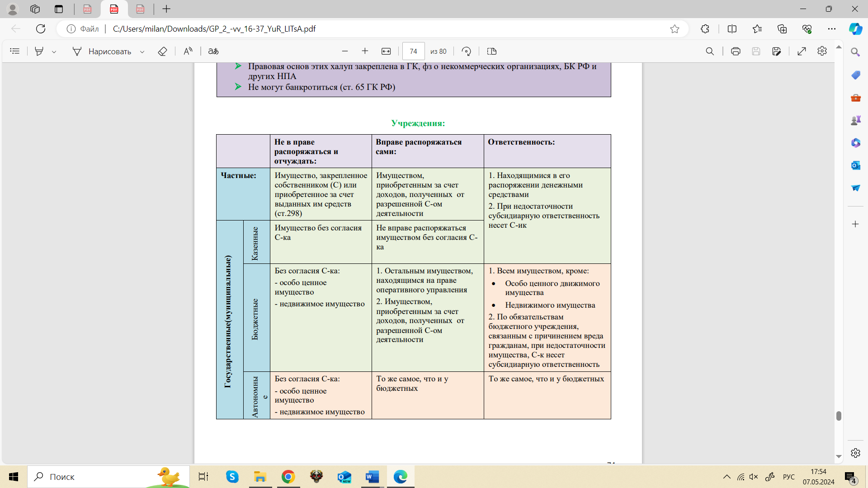Reload the current page

tap(41, 29)
